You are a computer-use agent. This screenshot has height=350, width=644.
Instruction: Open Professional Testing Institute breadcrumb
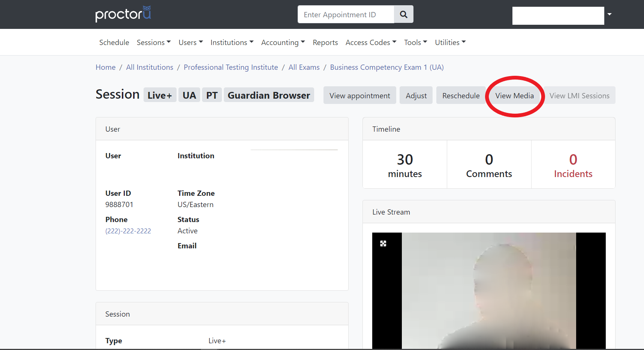[231, 67]
